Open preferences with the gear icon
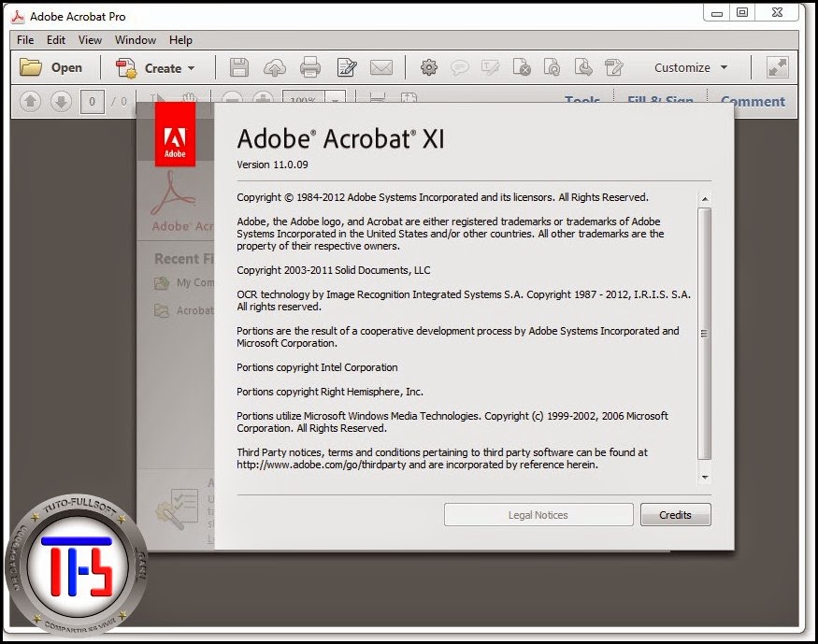818x644 pixels. 429,67
